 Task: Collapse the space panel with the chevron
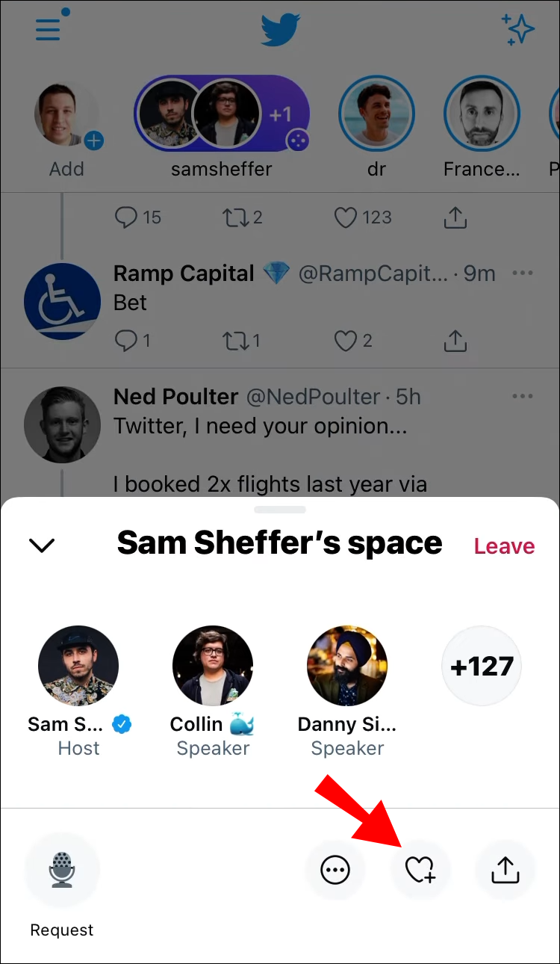42,546
